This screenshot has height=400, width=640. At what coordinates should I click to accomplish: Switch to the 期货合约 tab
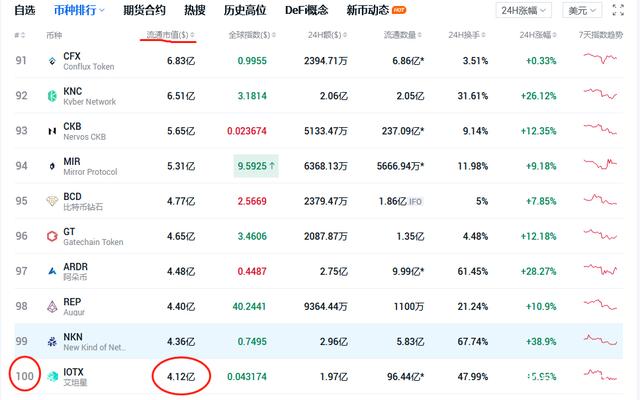[144, 10]
